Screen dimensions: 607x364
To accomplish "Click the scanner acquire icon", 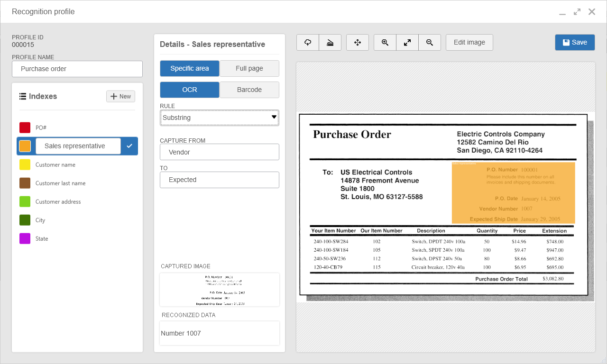I will [330, 42].
